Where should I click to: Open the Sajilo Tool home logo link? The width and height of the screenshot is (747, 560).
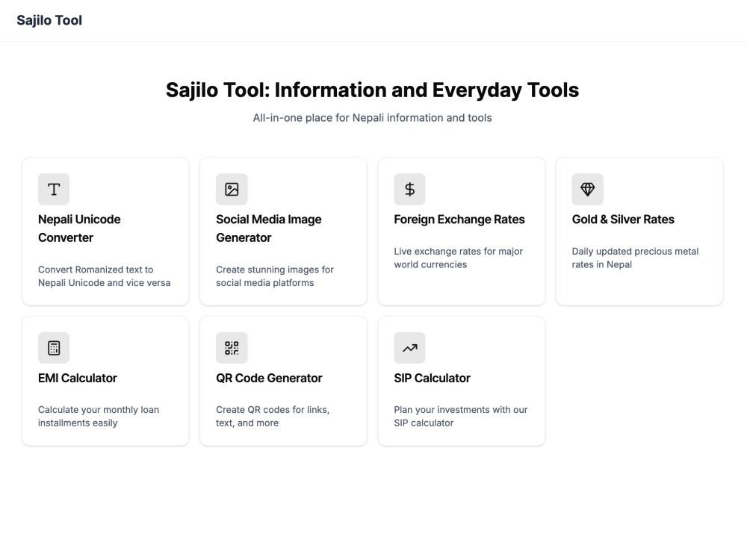49,20
